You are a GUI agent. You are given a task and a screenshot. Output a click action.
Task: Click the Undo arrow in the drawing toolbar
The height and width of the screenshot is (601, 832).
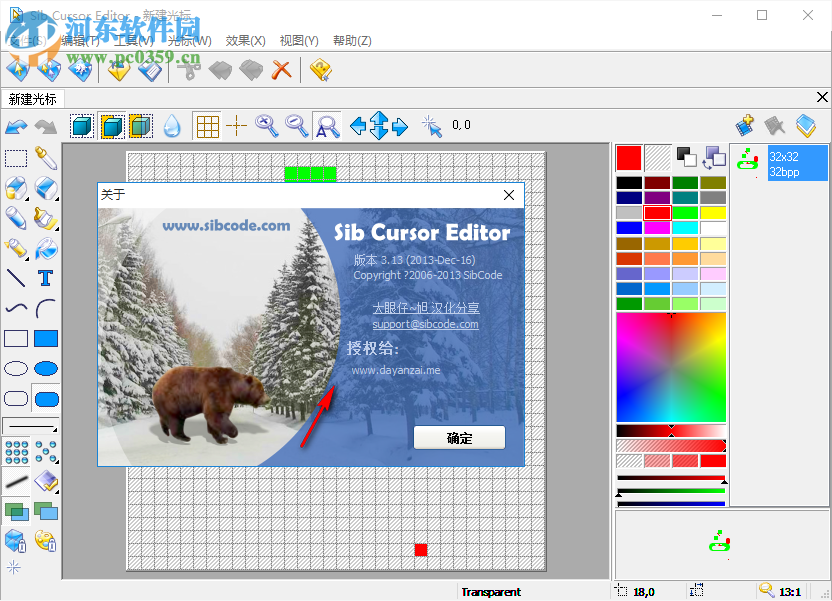coord(16,125)
